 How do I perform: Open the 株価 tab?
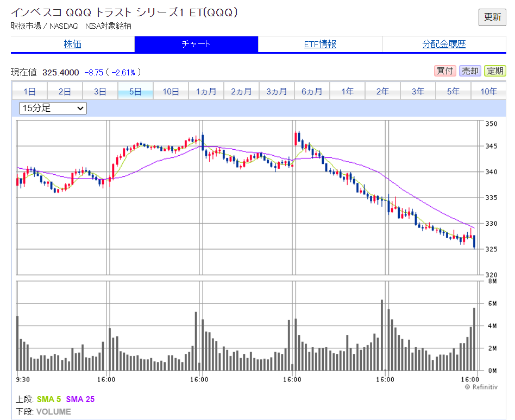point(73,44)
